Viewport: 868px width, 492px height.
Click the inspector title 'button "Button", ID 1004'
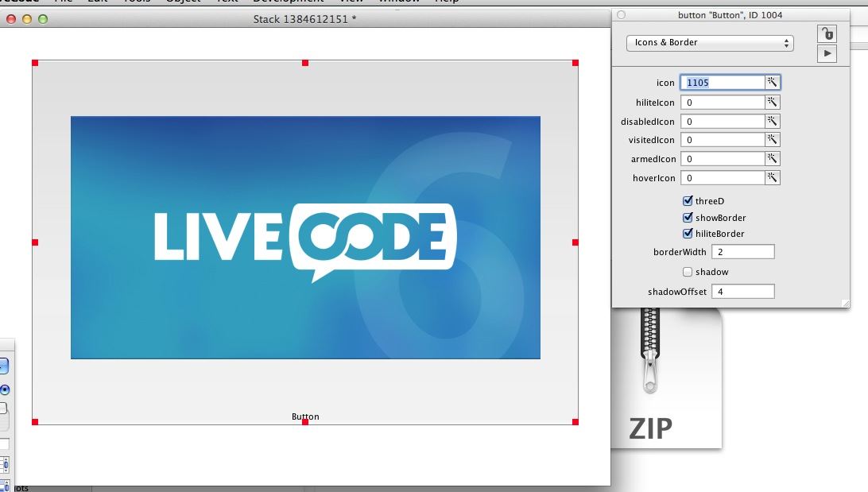coord(730,15)
